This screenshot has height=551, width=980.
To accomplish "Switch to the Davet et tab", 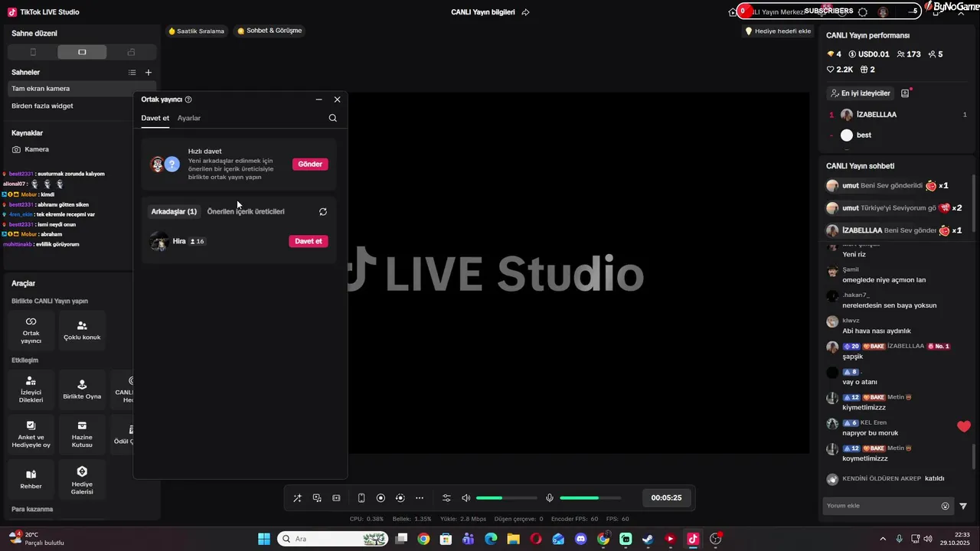I will (x=155, y=118).
